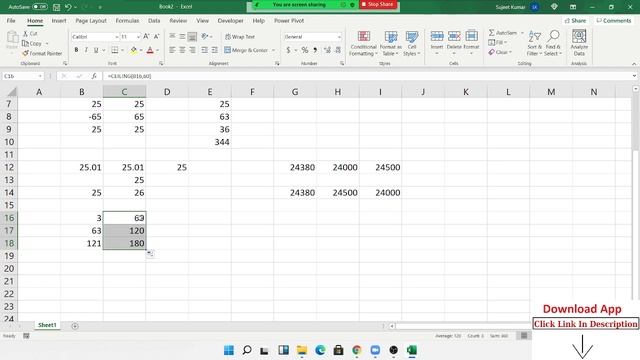Select row 20 header
Screen dimensions: 640x360
[9, 269]
